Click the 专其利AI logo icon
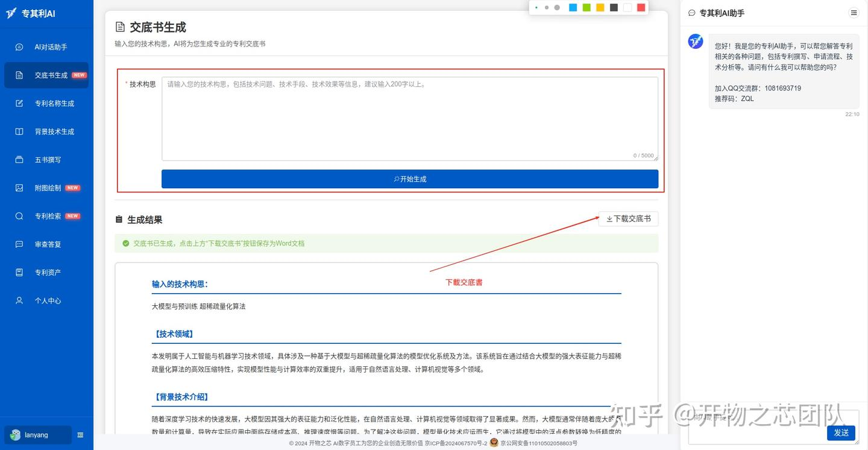The width and height of the screenshot is (868, 450). pyautogui.click(x=11, y=13)
